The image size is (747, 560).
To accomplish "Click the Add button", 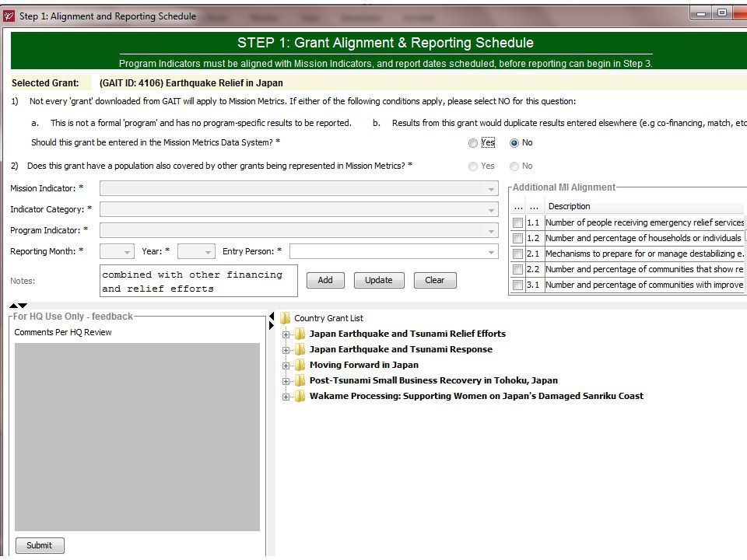I will click(x=325, y=281).
